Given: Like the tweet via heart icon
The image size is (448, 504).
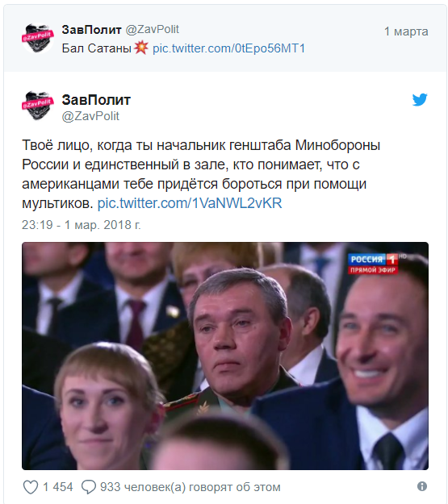Looking at the screenshot, I should tap(31, 487).
